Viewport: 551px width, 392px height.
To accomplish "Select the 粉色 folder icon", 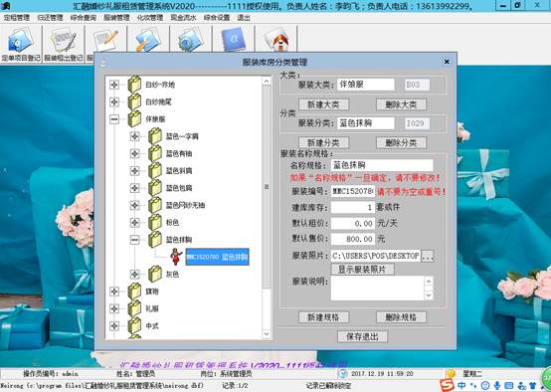I will 154,222.
